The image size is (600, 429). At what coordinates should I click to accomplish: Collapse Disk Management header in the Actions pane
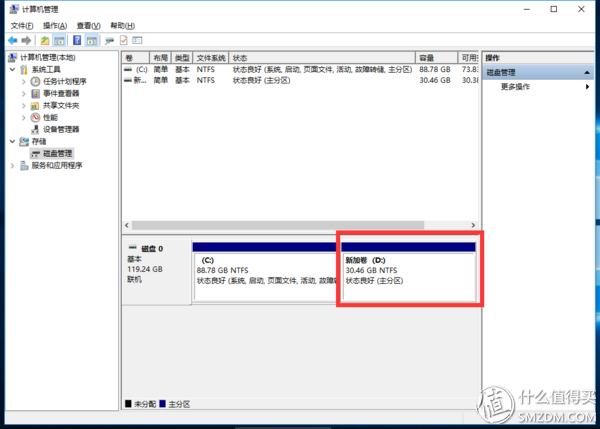(x=587, y=73)
